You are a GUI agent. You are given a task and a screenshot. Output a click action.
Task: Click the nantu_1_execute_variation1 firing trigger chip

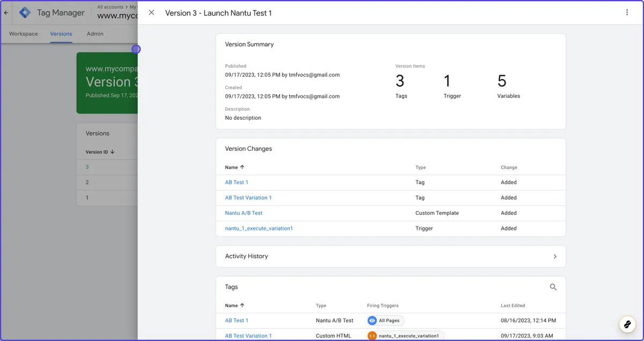(x=405, y=336)
